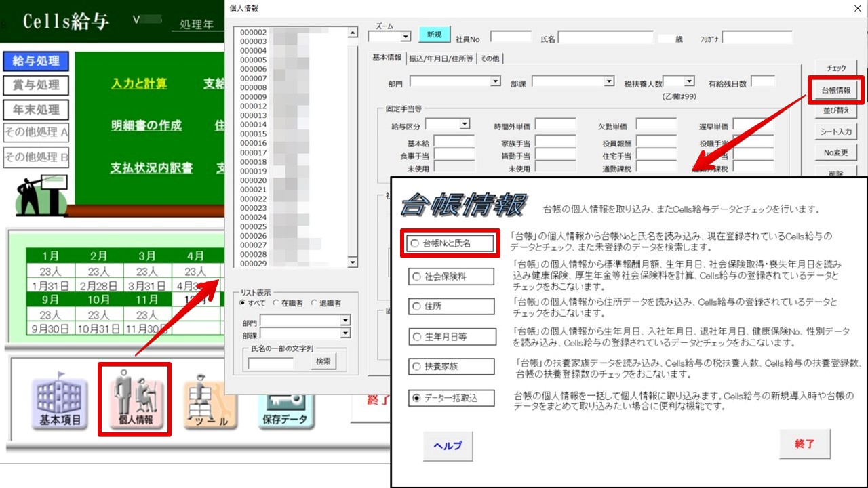868x488 pixels.
Task: Switch to the その他 tab
Action: [x=490, y=58]
